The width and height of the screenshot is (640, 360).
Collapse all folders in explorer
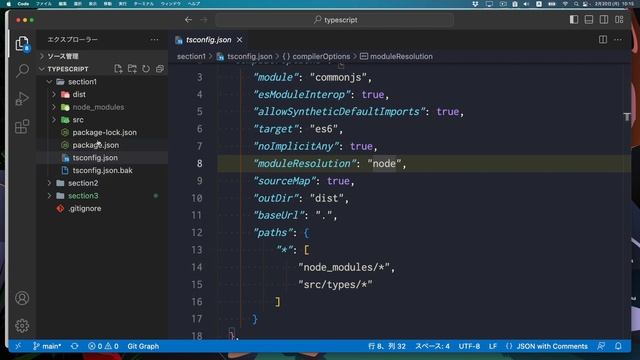[160, 69]
